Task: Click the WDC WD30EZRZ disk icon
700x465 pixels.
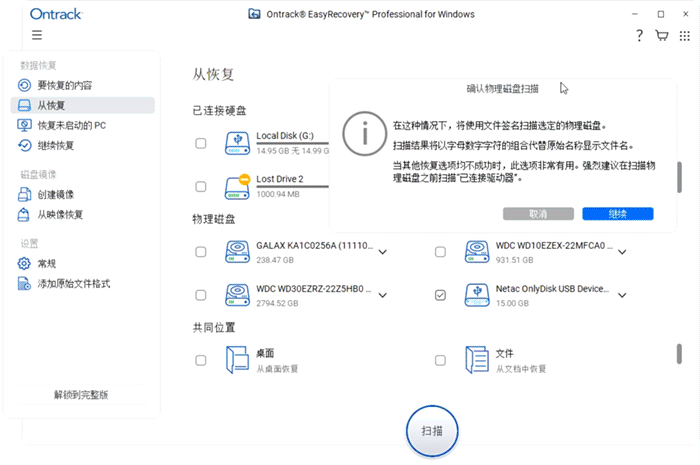Action: click(237, 295)
